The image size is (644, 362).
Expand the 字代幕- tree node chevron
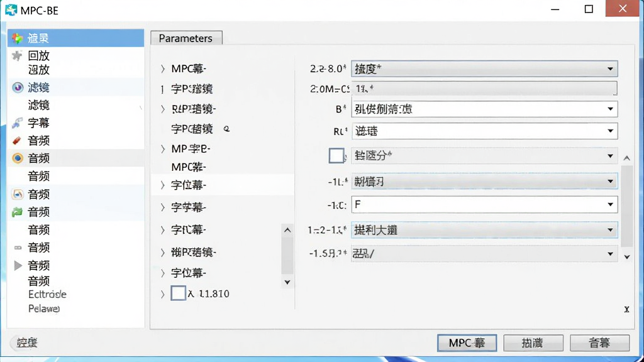pyautogui.click(x=163, y=230)
